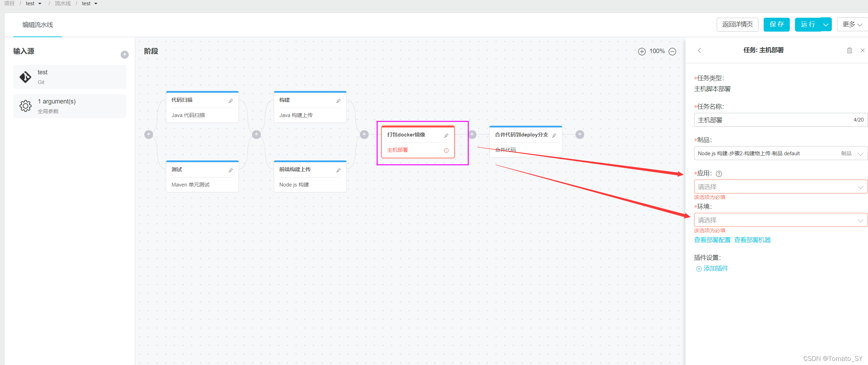Switch to the 编辑流水线 tab

pos(38,25)
